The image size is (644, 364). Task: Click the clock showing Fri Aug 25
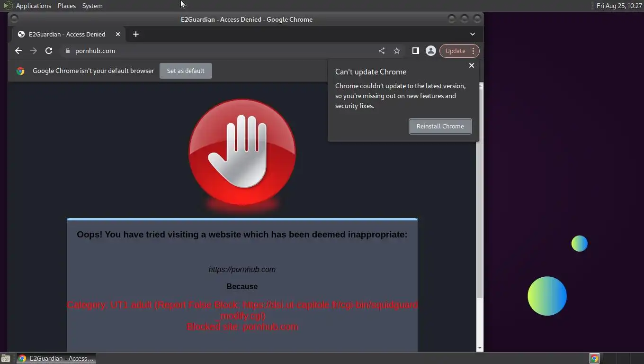point(619,6)
